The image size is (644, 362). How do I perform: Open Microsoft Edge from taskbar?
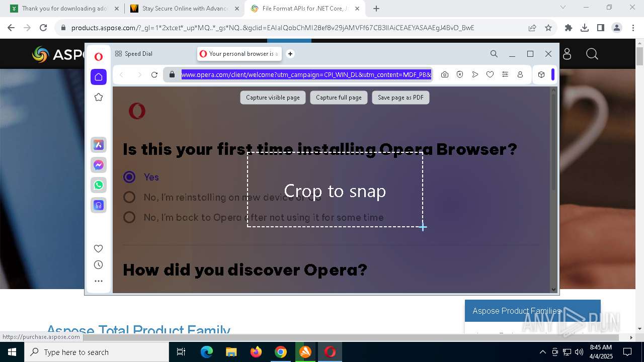pyautogui.click(x=207, y=352)
